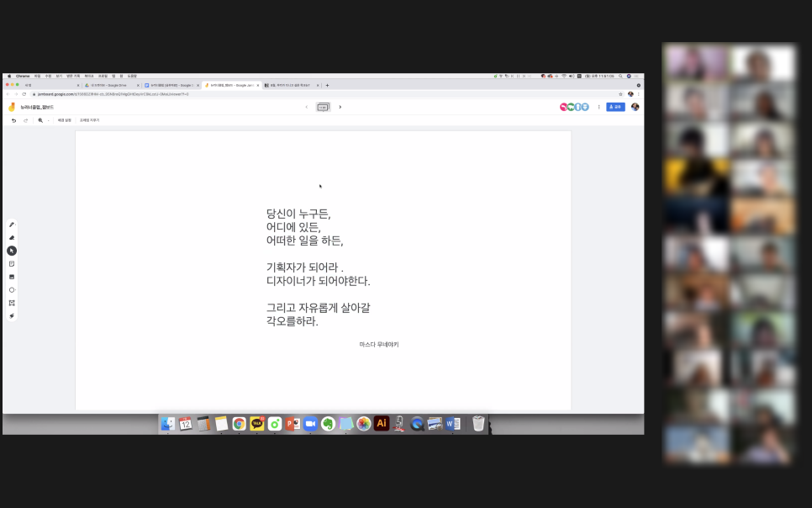
Task: Open Spotlight search in the menu bar
Action: [x=620, y=77]
